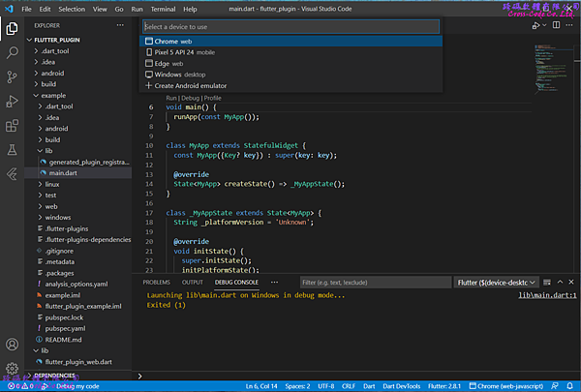Expand the android folder under FLUTTER_PLUGIN
Screen dimensions: 581x392
coord(53,73)
